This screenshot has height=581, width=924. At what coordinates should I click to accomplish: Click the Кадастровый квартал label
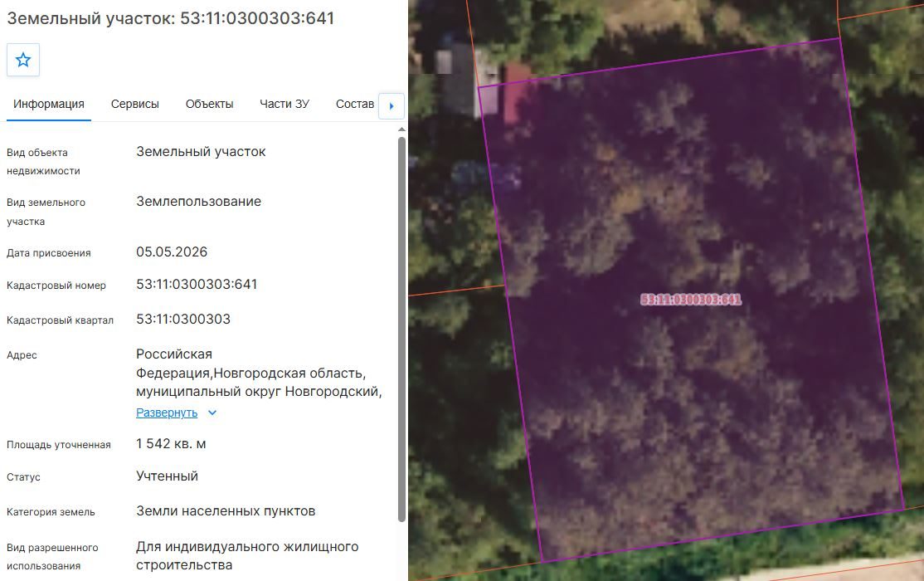tap(60, 320)
